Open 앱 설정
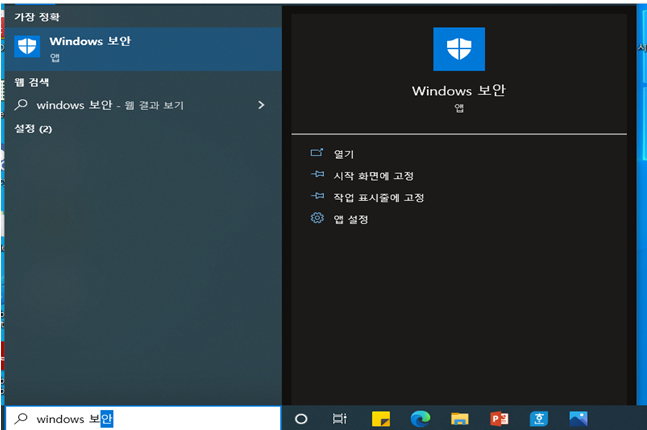This screenshot has width=647, height=430. point(351,219)
